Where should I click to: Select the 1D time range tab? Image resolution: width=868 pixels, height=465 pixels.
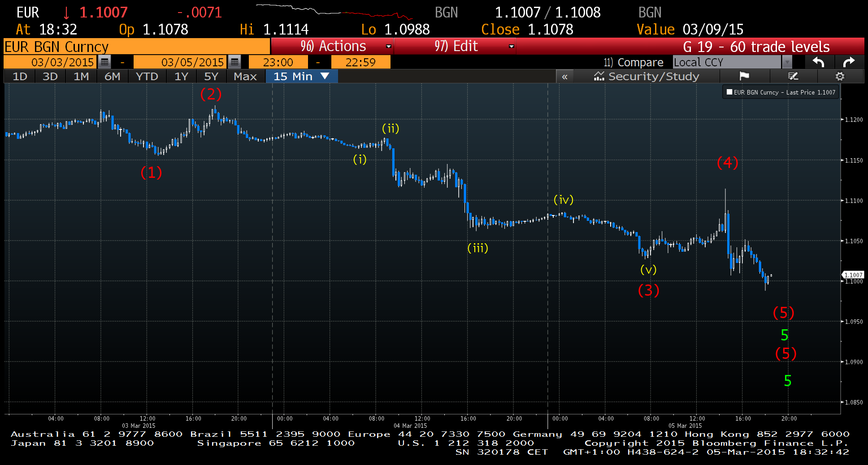point(20,77)
